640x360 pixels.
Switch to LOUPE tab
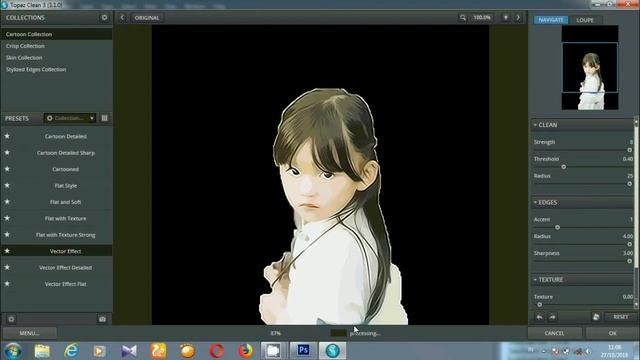[x=585, y=20]
